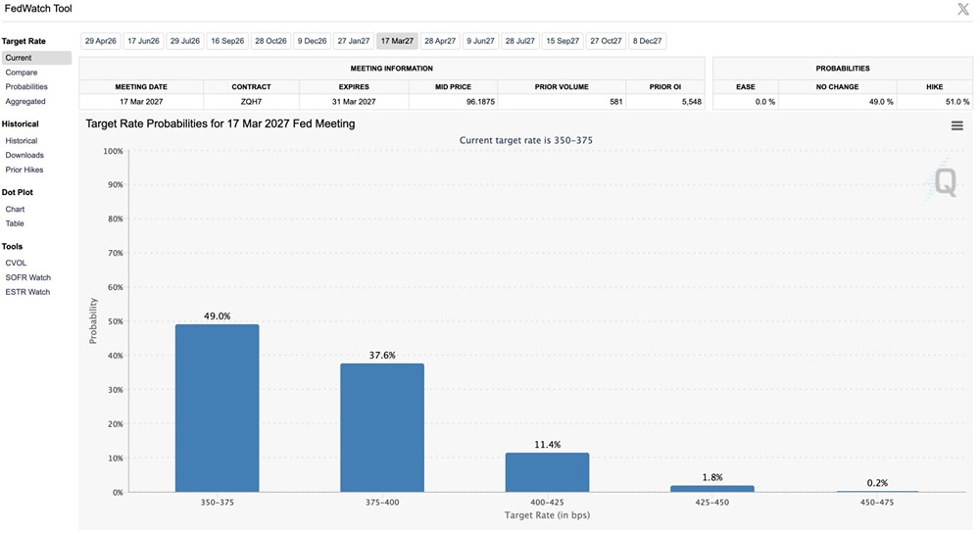Launch the CVOL tool

pos(17,263)
